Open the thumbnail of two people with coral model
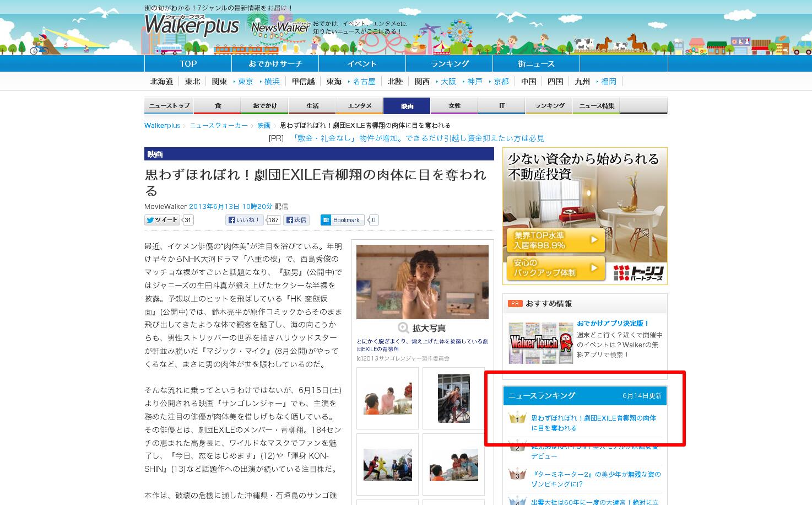 388,399
